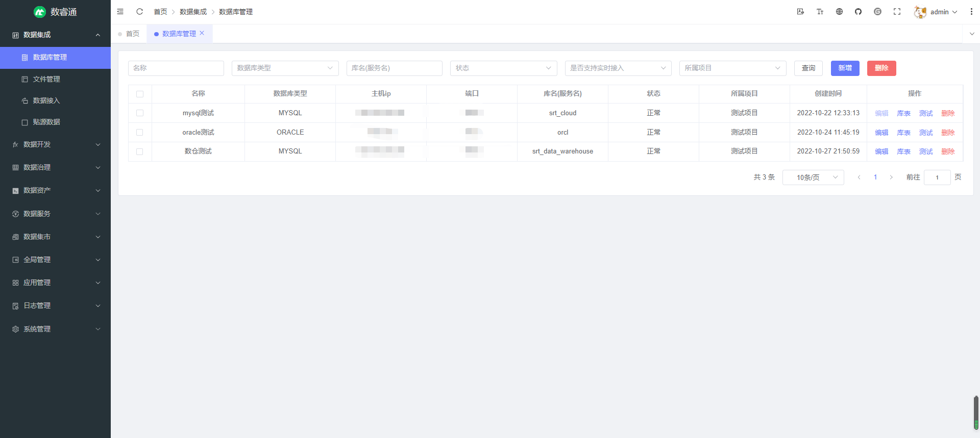Image resolution: width=980 pixels, height=438 pixels.
Task: Click the vertical scrollbar thumb at bottom right
Action: pyautogui.click(x=976, y=413)
